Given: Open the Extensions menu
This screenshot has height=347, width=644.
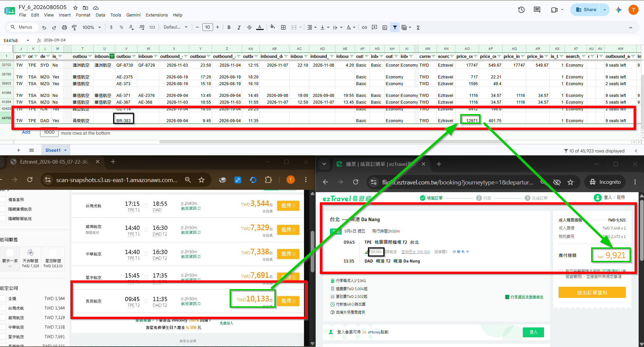Looking at the screenshot, I should (x=157, y=15).
